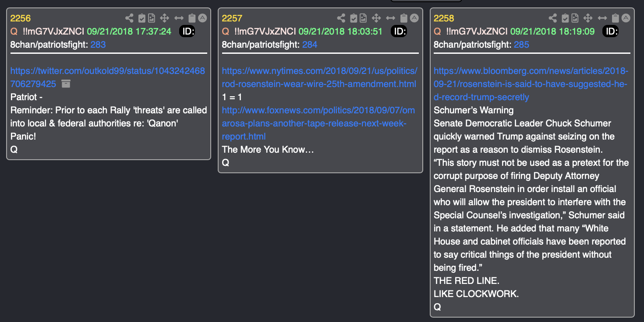Viewport: 644px width, 322px height.
Task: Click board post number 285
Action: click(522, 44)
